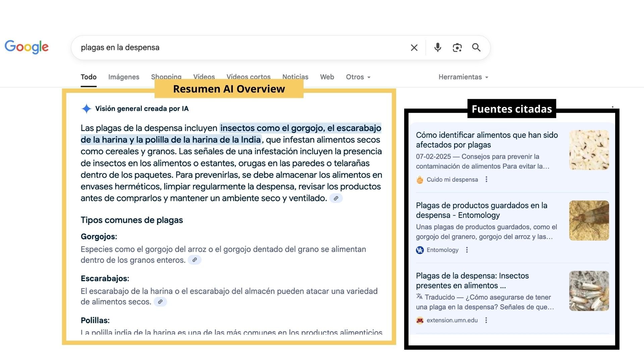
Task: Select the Todo tab
Action: tap(89, 77)
